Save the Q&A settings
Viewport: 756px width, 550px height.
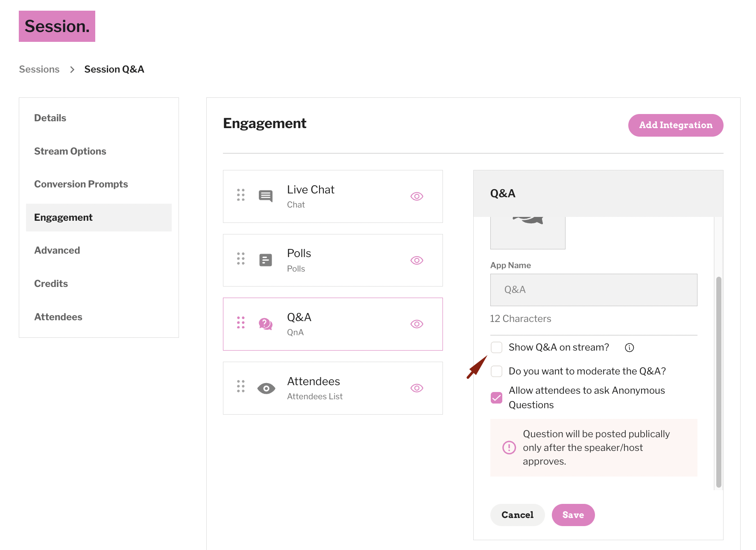point(573,515)
